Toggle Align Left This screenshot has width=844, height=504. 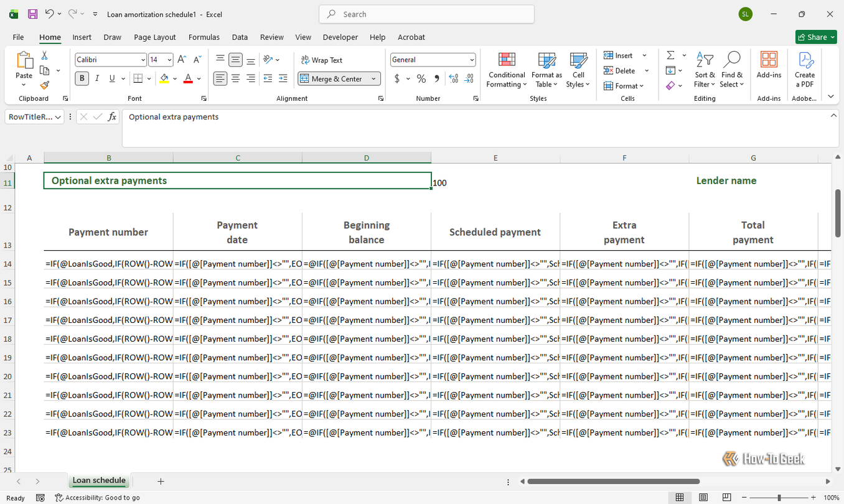coord(220,78)
